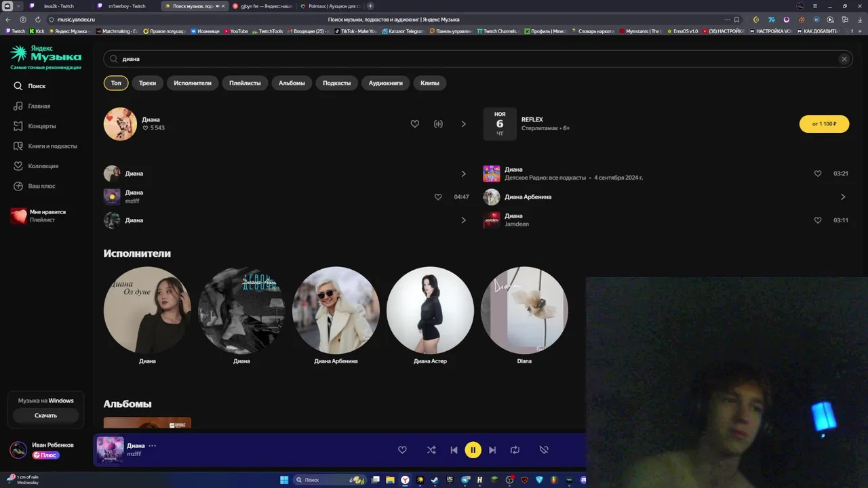868x488 pixels.
Task: Download the Windows app via Скачать
Action: [45, 415]
